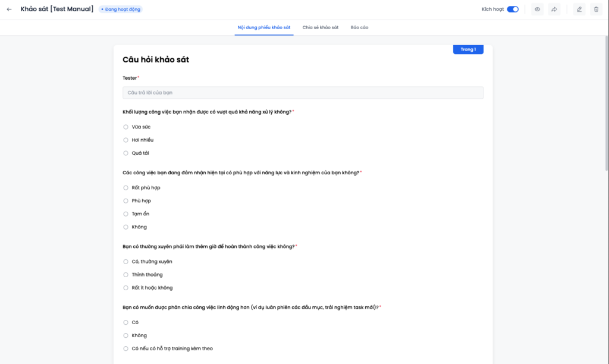This screenshot has width=609, height=364.
Task: Switch to the "Chia sẻ khảo sát" tab
Action: point(321,27)
